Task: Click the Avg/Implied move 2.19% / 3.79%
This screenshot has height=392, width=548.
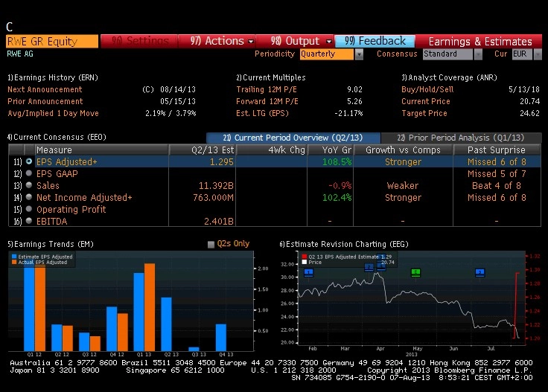Action: coord(171,113)
